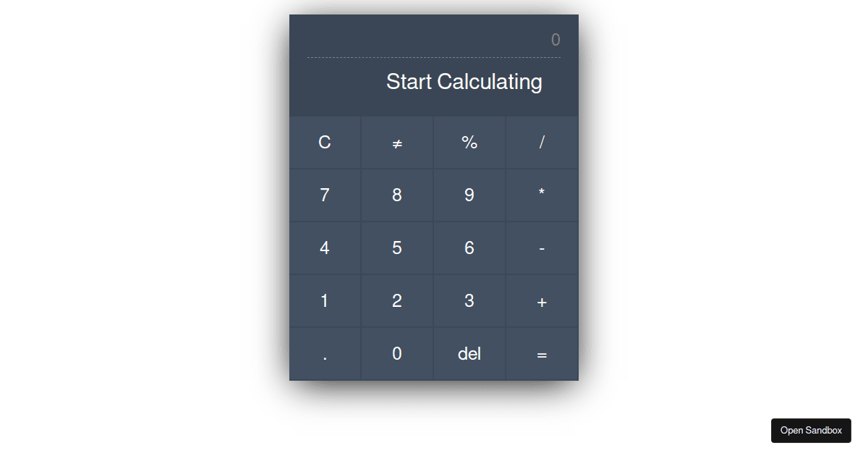Click the 6 key

[469, 248]
